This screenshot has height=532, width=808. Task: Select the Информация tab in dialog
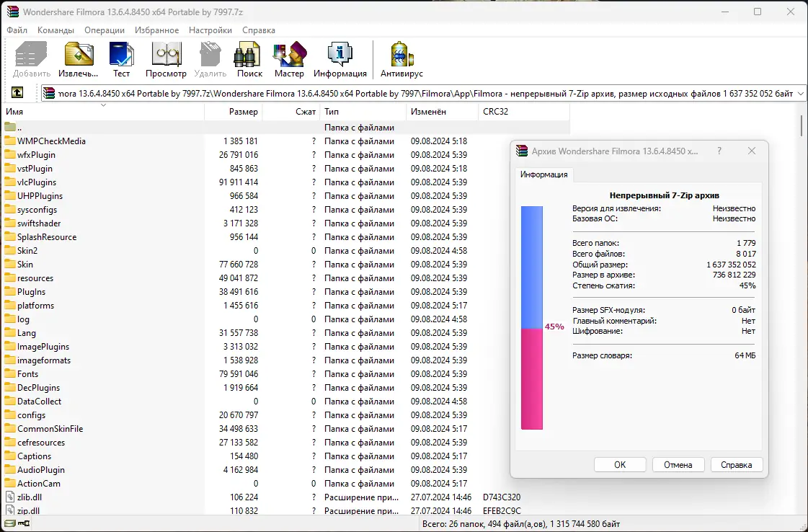(543, 174)
